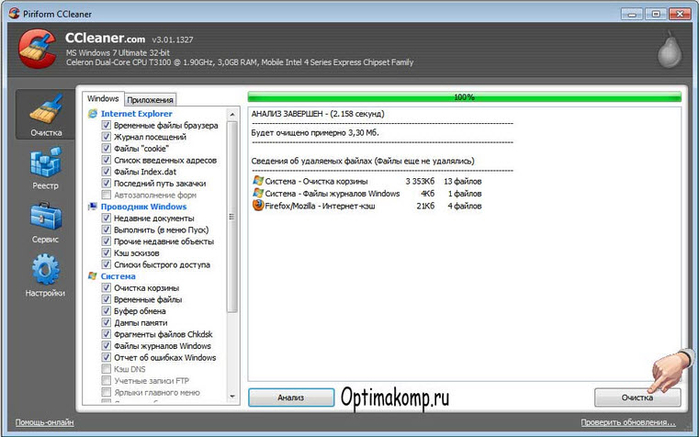Toggle Буфер обмена checkbox
This screenshot has height=437, width=699.
[106, 311]
